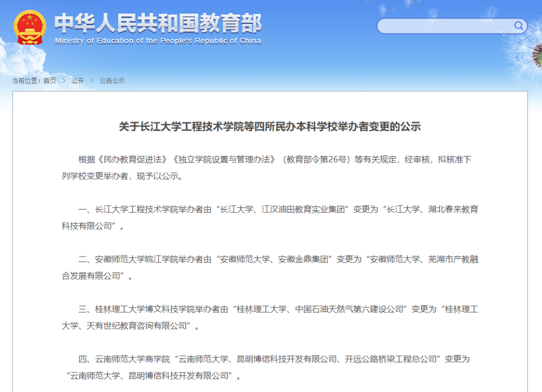Click the 中华人民共和国教育部 site title
This screenshot has width=542, height=392.
coord(158,23)
